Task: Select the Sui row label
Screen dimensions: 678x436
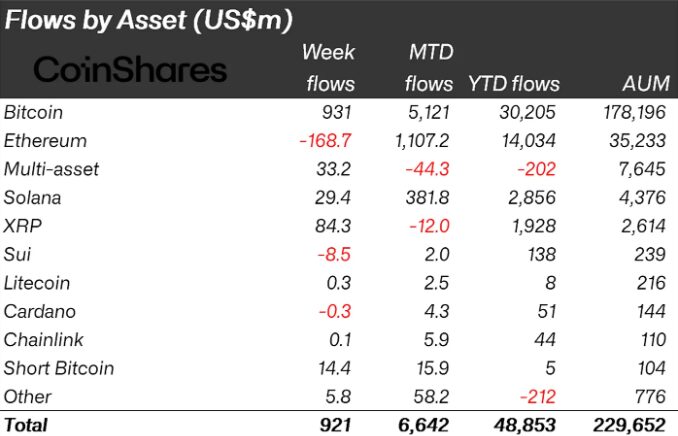Action: 17,254
